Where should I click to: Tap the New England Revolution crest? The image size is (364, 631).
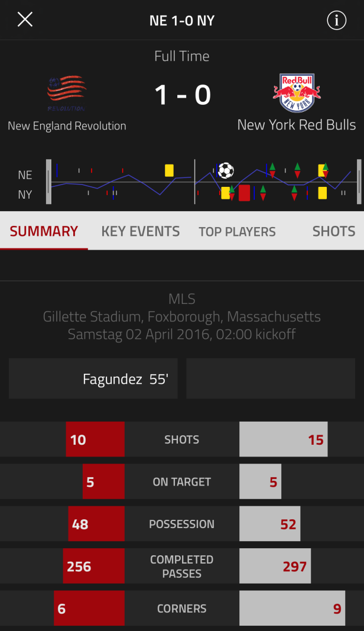[x=66, y=93]
